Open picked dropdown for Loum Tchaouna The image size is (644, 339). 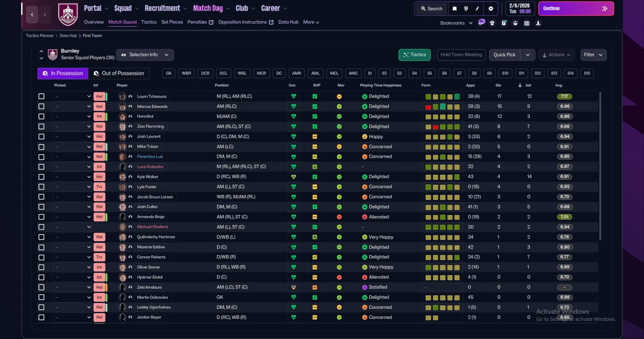point(73,96)
